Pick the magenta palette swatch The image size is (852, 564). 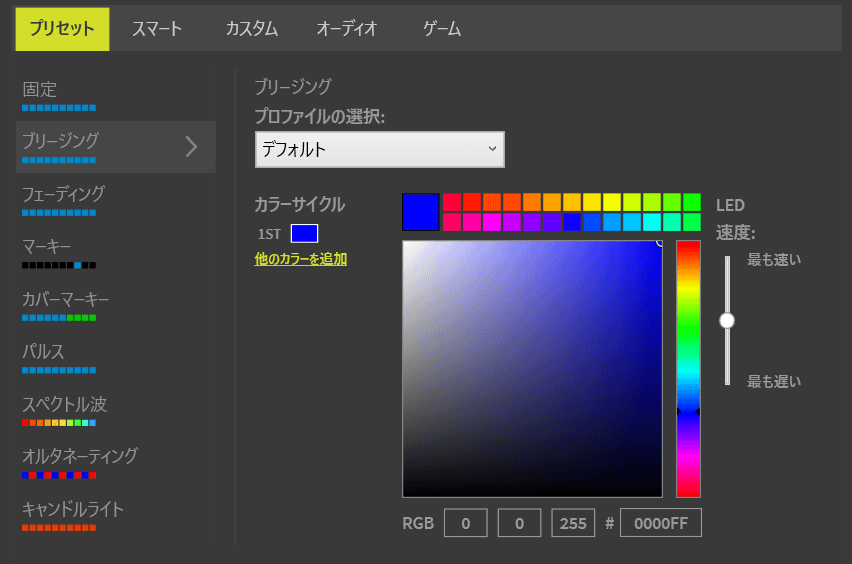[x=492, y=222]
